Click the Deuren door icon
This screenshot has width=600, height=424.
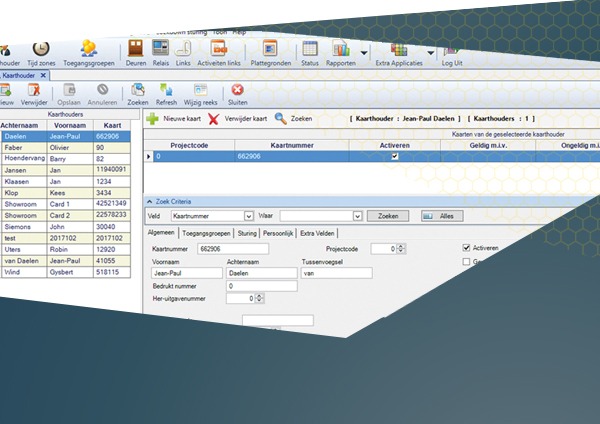[x=135, y=50]
